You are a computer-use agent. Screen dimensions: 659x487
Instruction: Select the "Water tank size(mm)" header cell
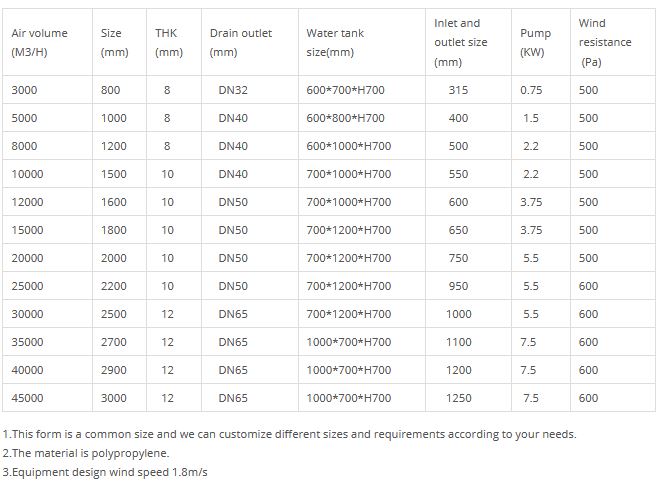pyautogui.click(x=335, y=43)
